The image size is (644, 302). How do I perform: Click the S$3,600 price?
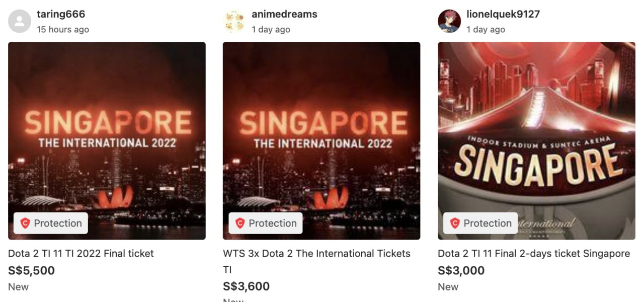click(247, 286)
